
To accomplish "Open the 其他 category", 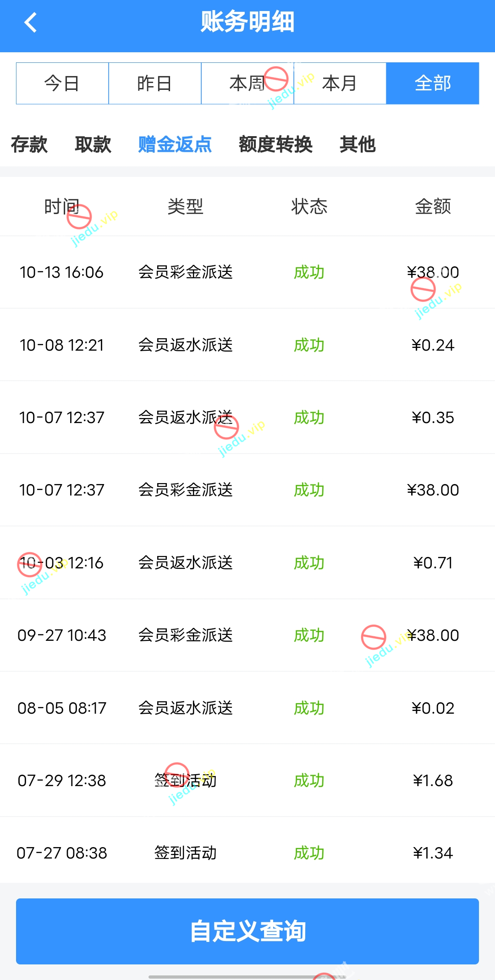I will click(357, 144).
